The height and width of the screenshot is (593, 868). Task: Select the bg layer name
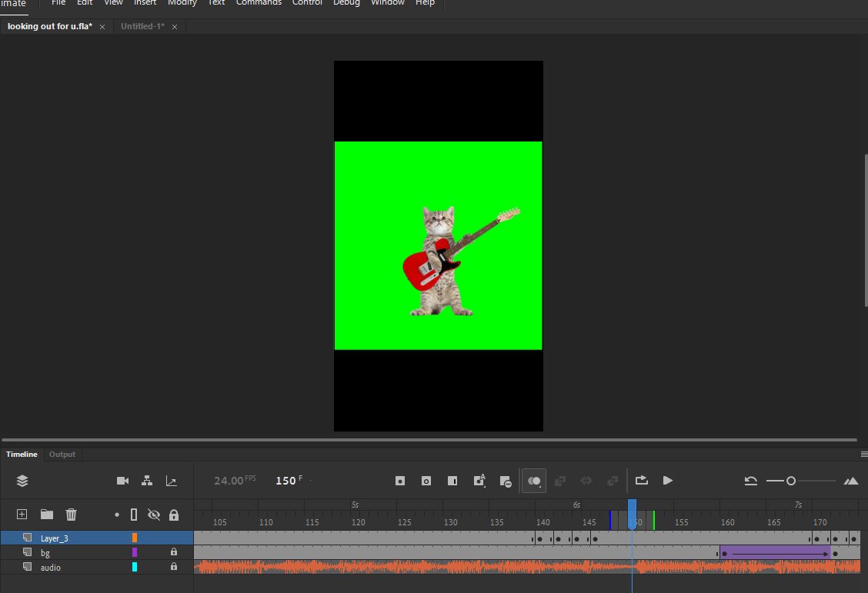pyautogui.click(x=45, y=552)
